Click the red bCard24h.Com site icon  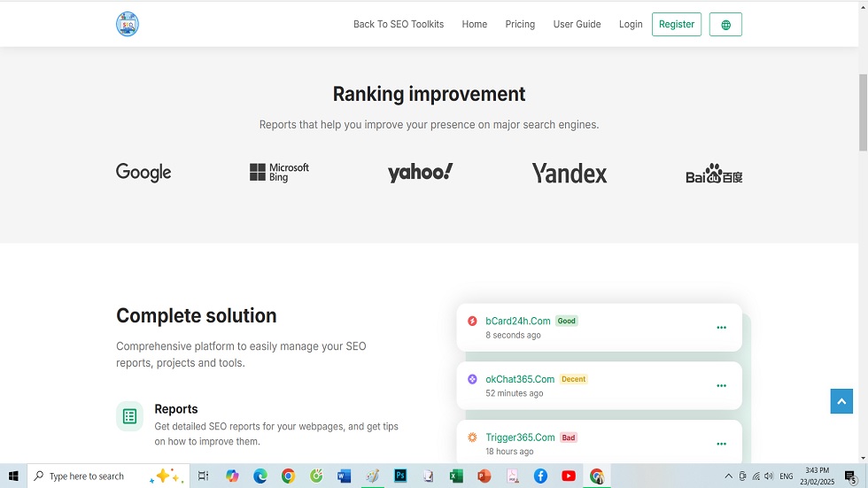(x=472, y=321)
